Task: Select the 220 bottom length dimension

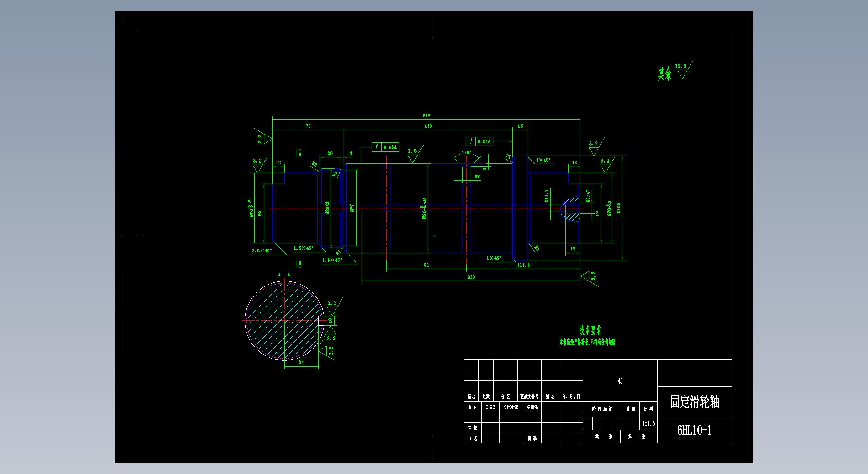Action: pos(471,277)
